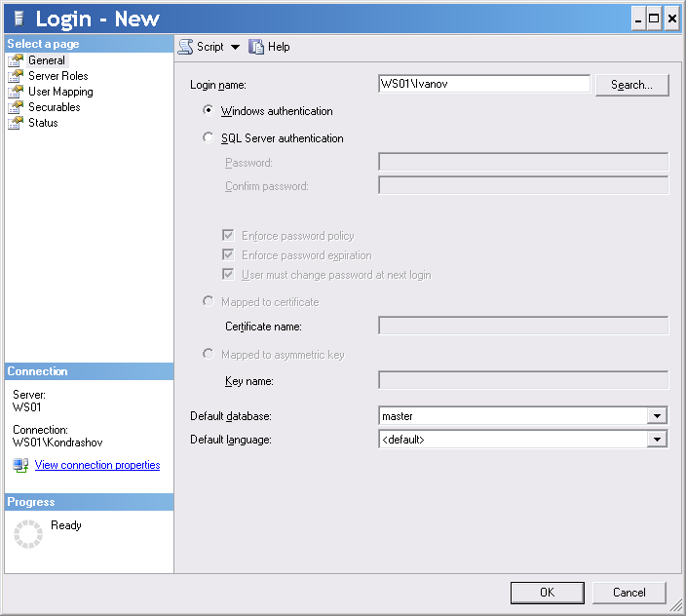Open the Server Roles page
Image resolution: width=686 pixels, height=616 pixels.
pyautogui.click(x=58, y=76)
